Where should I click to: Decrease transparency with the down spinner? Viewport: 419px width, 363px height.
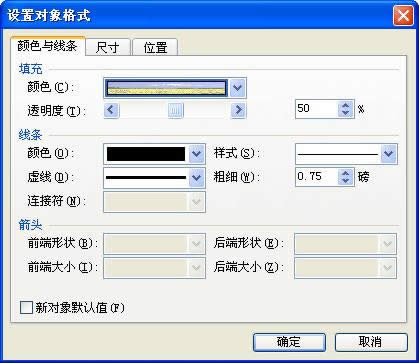(x=346, y=113)
